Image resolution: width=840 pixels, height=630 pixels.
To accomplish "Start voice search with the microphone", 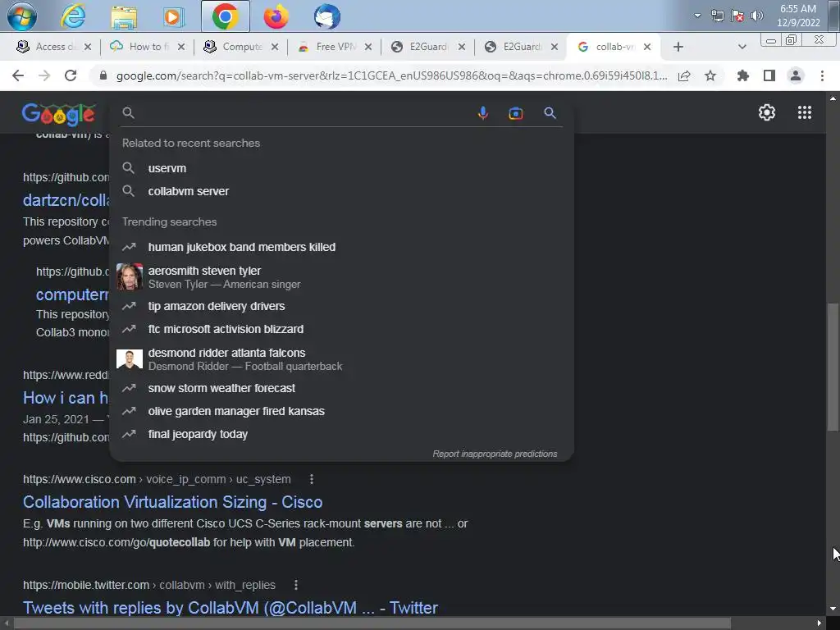I will [x=482, y=113].
